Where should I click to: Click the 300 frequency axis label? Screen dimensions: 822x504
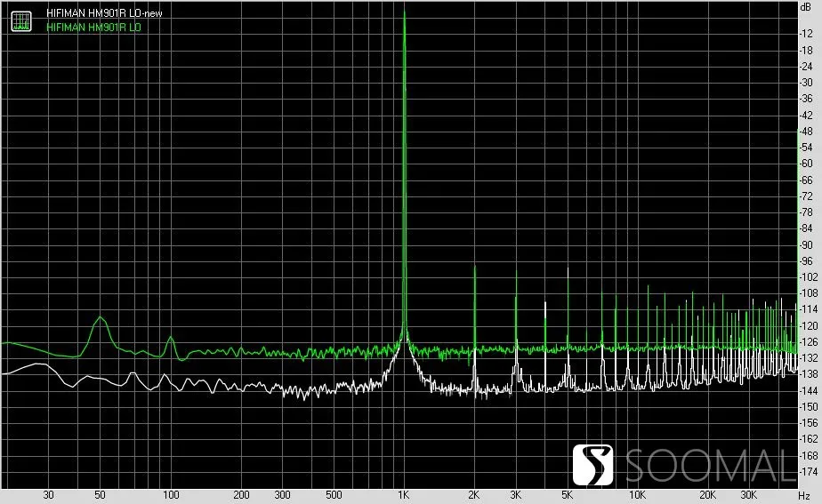click(282, 495)
